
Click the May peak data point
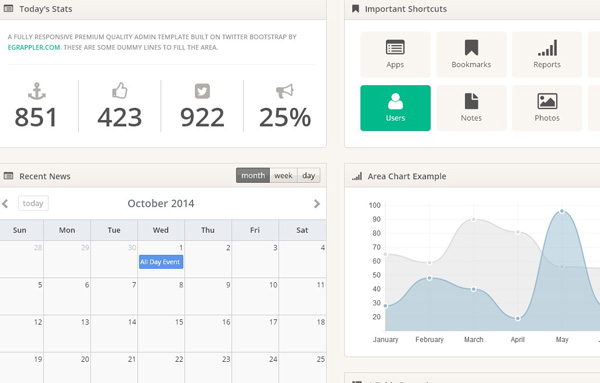point(562,211)
